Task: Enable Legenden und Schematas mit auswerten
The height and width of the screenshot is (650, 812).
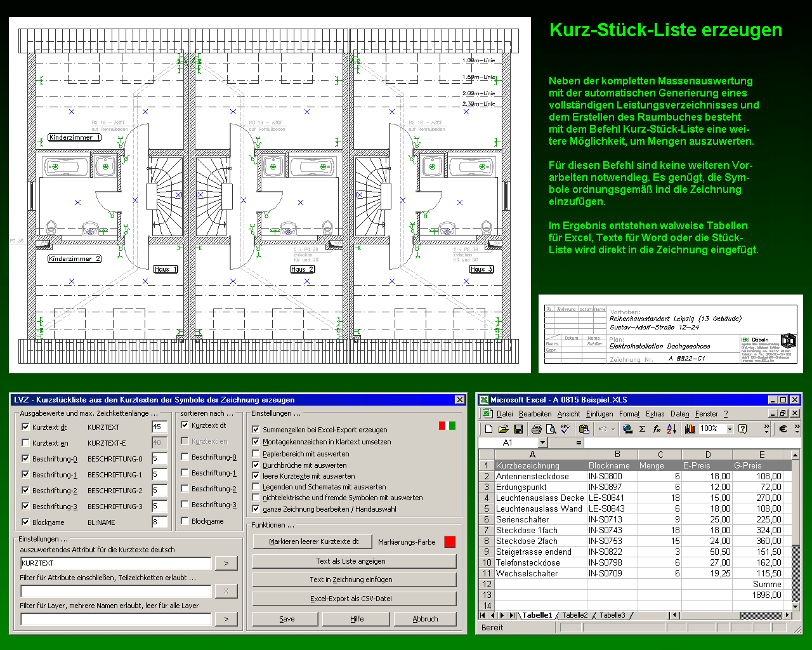Action: [256, 487]
